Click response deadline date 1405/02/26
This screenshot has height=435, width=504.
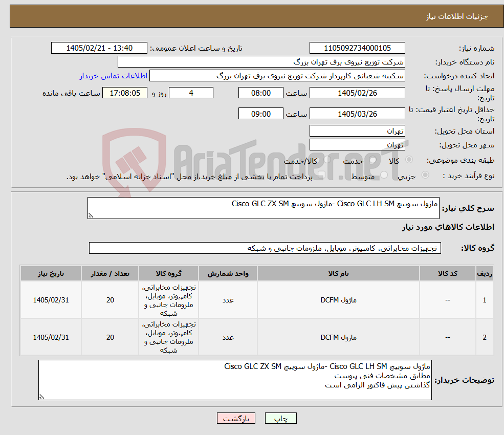click(357, 93)
